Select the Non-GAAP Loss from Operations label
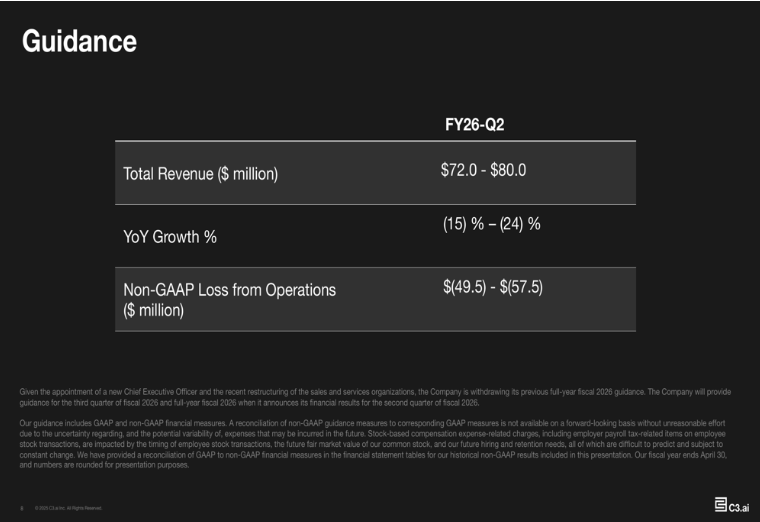The height and width of the screenshot is (522, 760). tap(229, 290)
